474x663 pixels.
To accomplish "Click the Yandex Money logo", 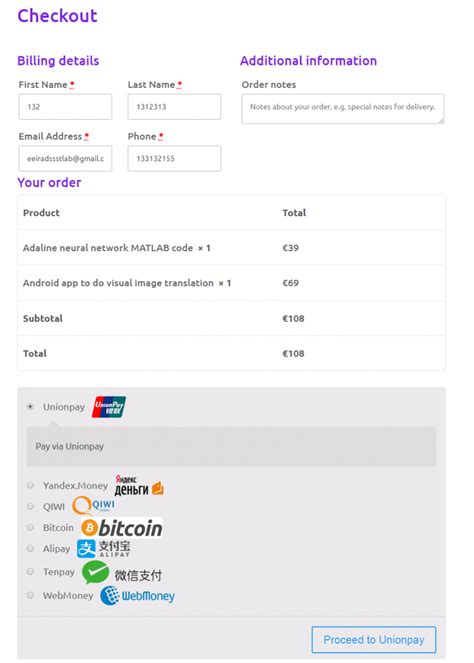I will coord(139,485).
